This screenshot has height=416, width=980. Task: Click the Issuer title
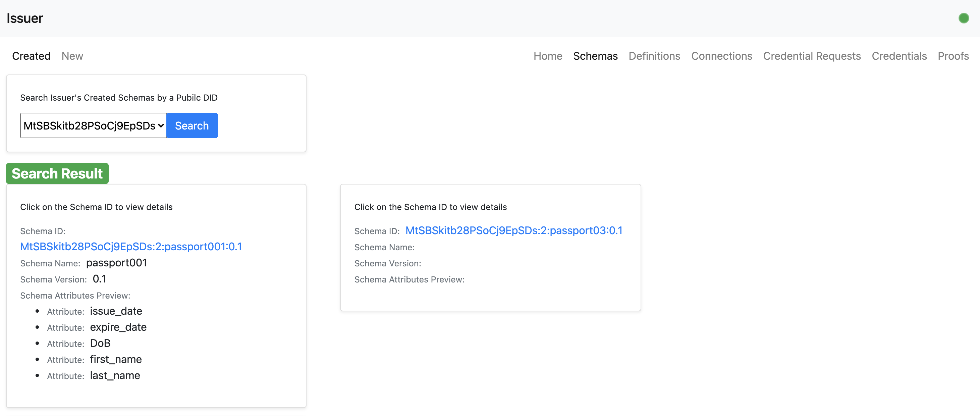tap(25, 18)
